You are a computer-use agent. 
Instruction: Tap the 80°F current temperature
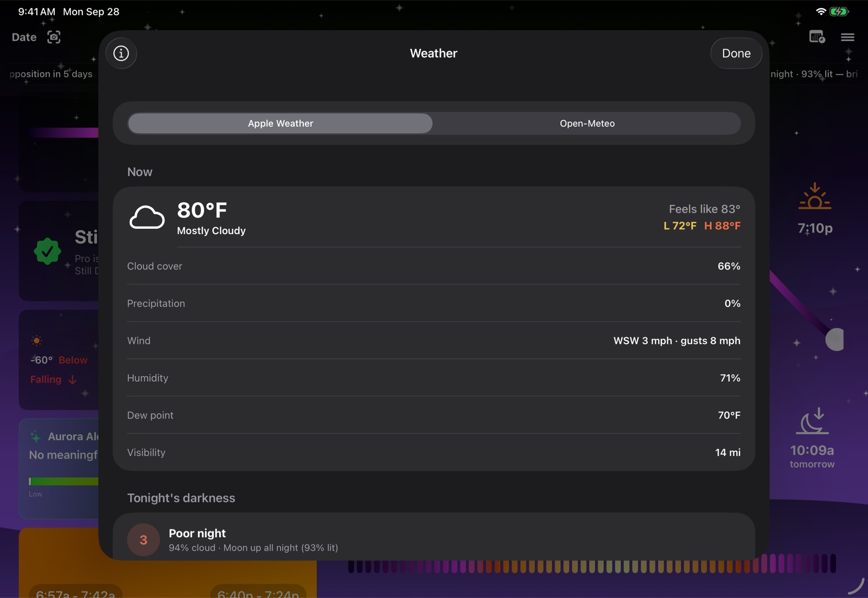202,210
